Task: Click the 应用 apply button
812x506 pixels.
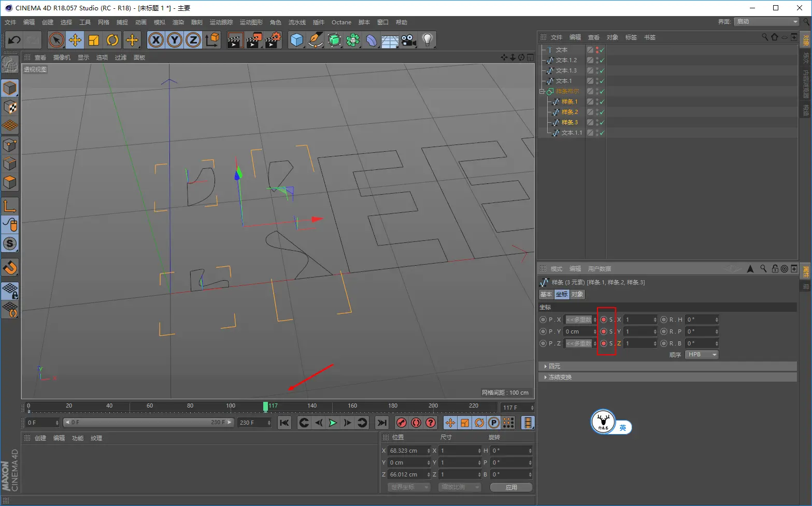Action: 511,487
